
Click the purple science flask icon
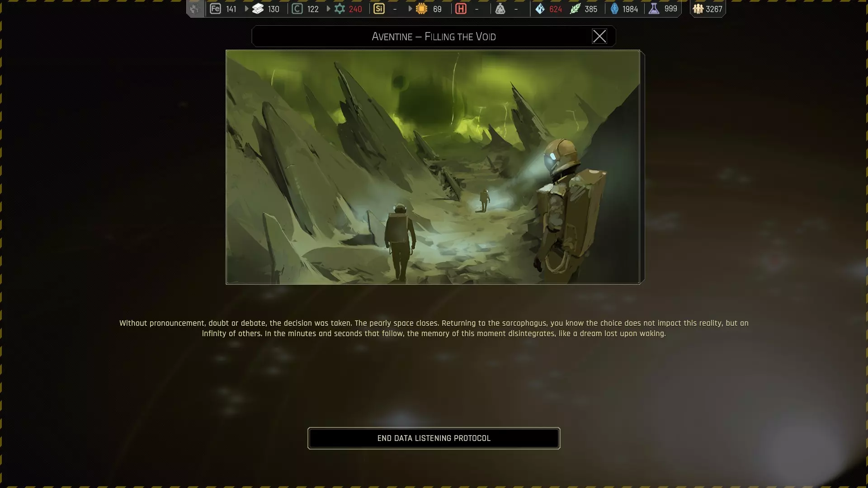pos(654,9)
